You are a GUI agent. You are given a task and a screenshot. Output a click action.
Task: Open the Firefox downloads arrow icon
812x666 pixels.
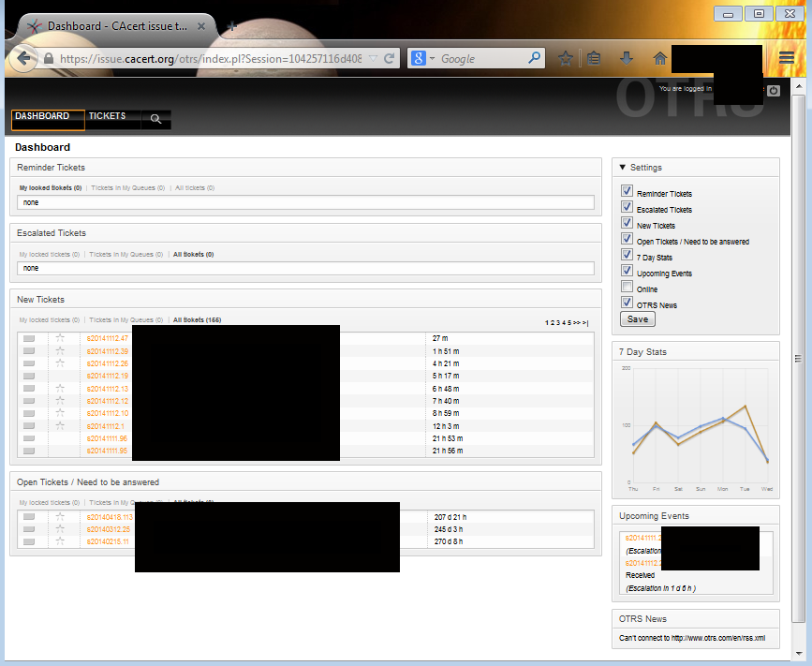point(627,59)
